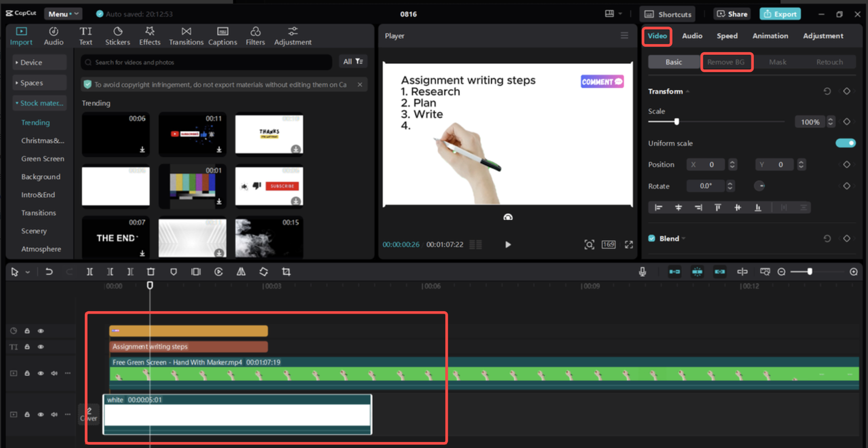
Task: Open the All filter dropdown
Action: coord(353,62)
